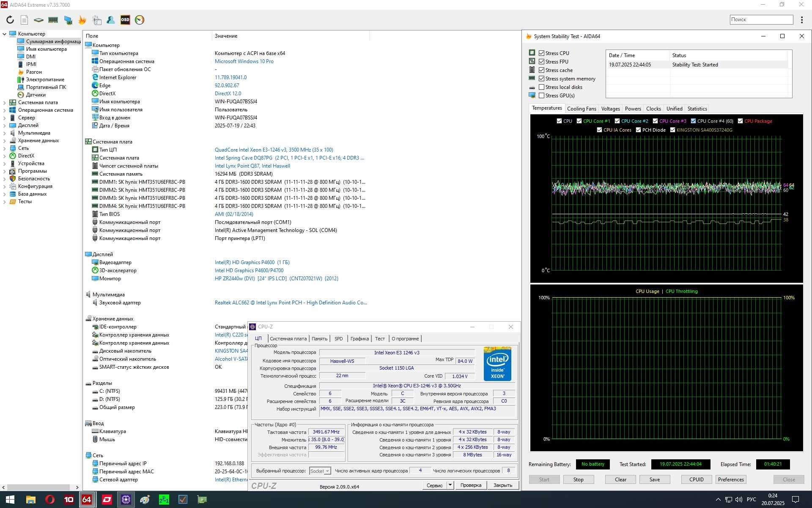This screenshot has height=508, width=812.
Task: Open the Prime95 taskbar icon
Action: pos(164,500)
